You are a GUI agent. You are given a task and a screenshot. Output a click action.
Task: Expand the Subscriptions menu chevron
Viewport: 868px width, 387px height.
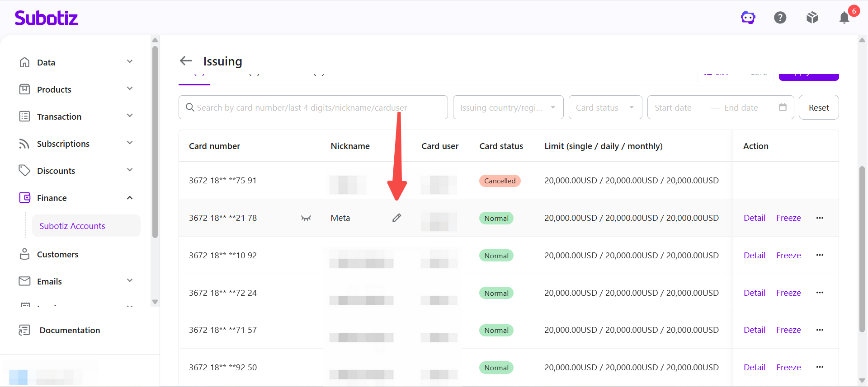130,143
